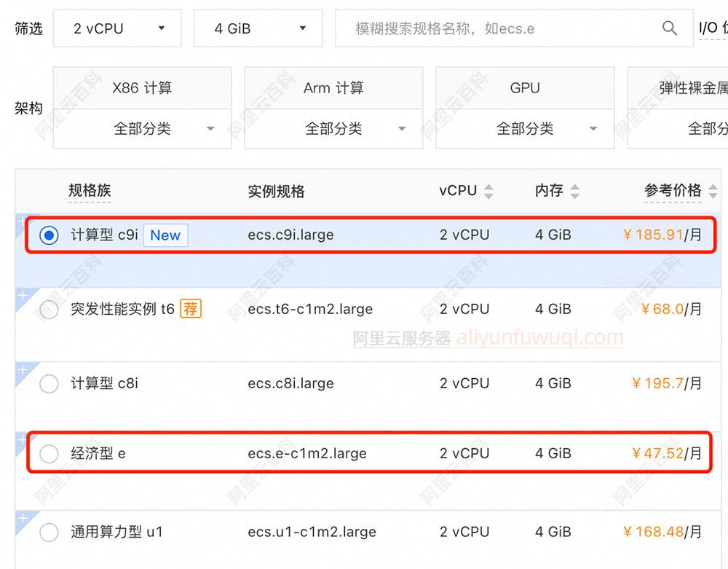Viewport: 728px width, 569px height.
Task: Select the 计算型 c9i radio button
Action: [49, 235]
